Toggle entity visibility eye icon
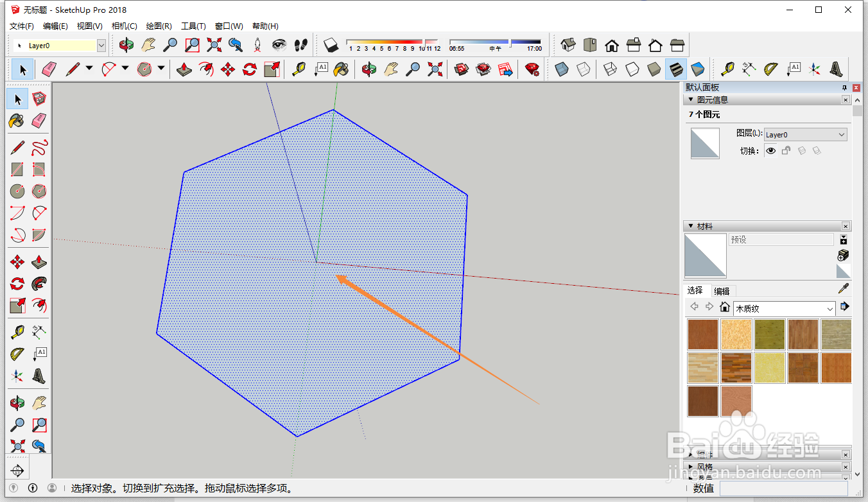The image size is (868, 502). tap(770, 151)
